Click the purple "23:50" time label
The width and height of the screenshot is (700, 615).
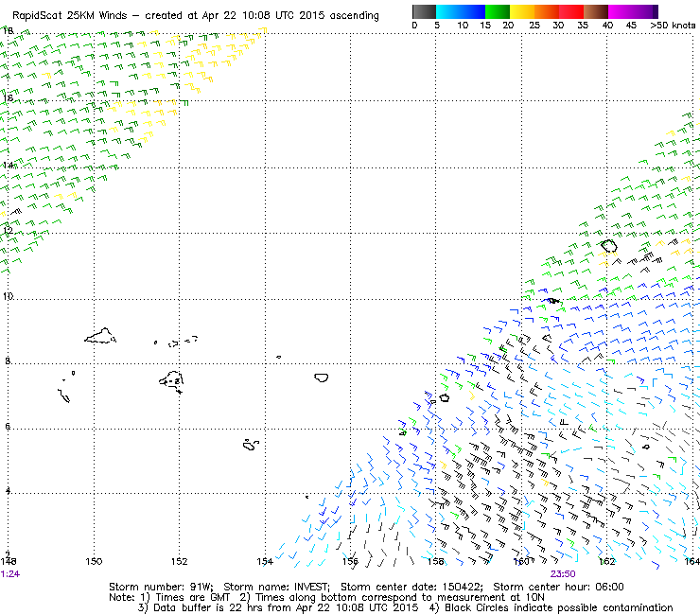click(x=563, y=574)
